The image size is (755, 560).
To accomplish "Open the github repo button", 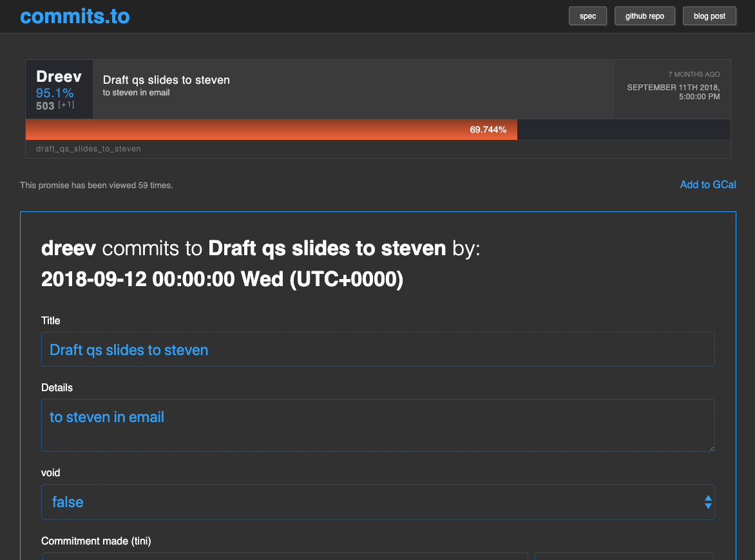I will click(644, 16).
